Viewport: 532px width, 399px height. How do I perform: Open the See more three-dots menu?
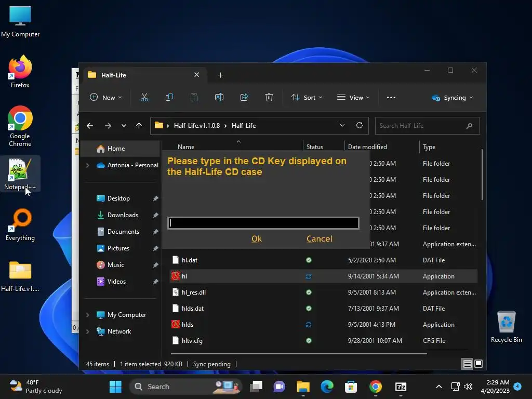(x=391, y=98)
